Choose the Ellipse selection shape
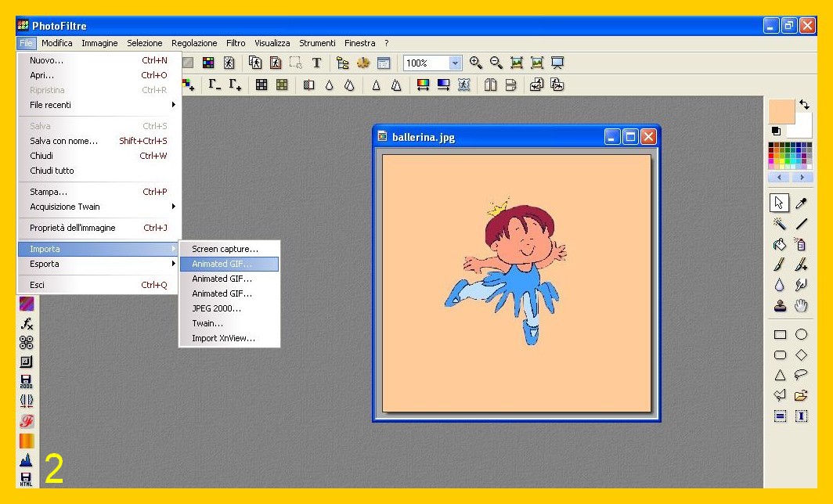833x504 pixels. tap(801, 335)
